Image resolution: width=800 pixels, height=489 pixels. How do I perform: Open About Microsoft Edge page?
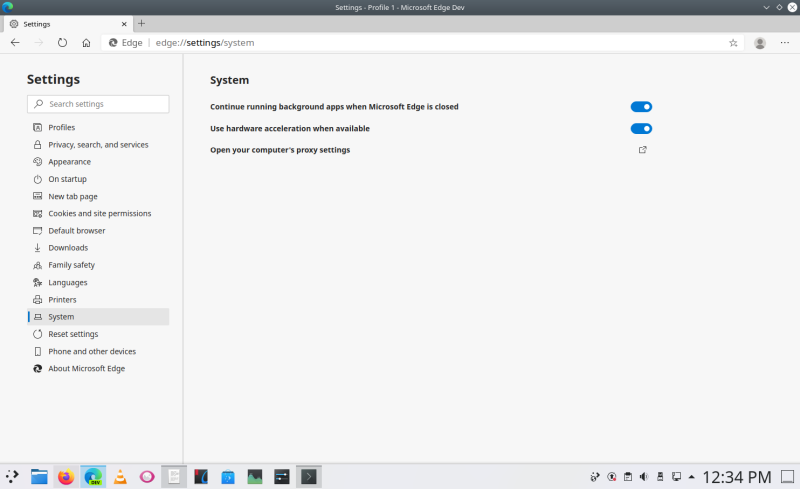click(98, 369)
